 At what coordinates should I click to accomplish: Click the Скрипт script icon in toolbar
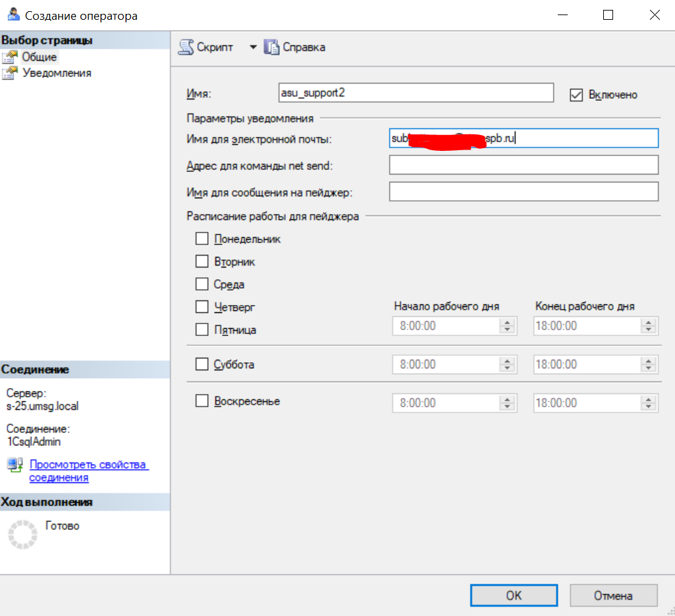click(186, 47)
